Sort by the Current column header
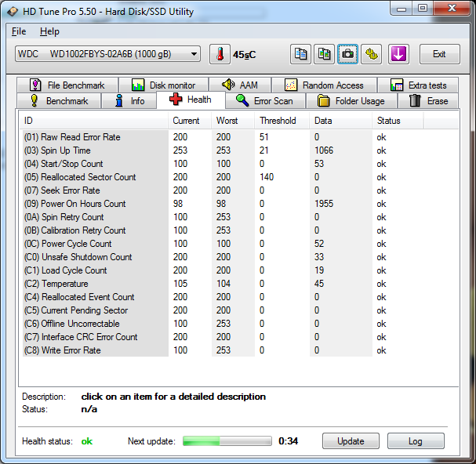 pyautogui.click(x=190, y=121)
